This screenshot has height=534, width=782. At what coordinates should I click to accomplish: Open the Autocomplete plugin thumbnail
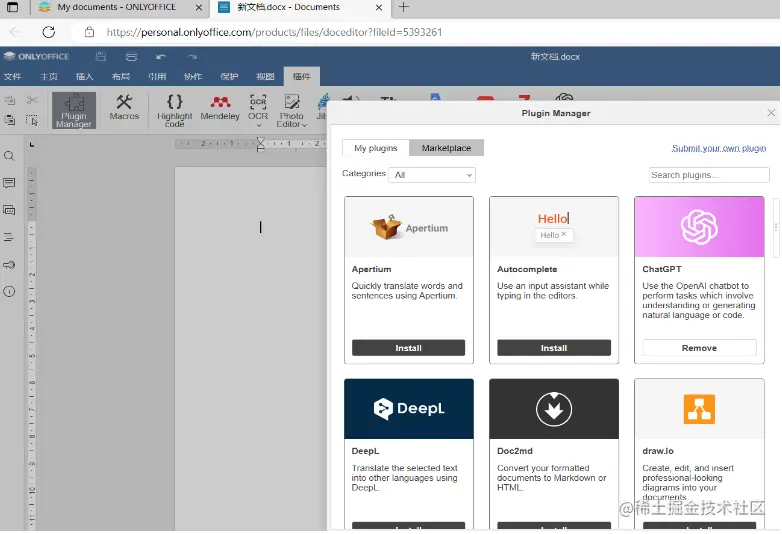pyautogui.click(x=554, y=227)
